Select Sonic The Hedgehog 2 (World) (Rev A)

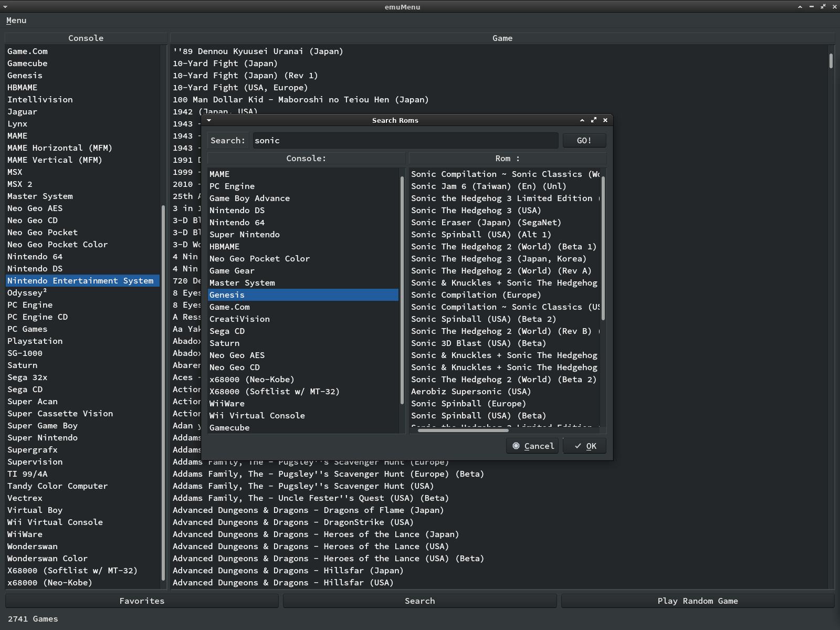coord(505,271)
